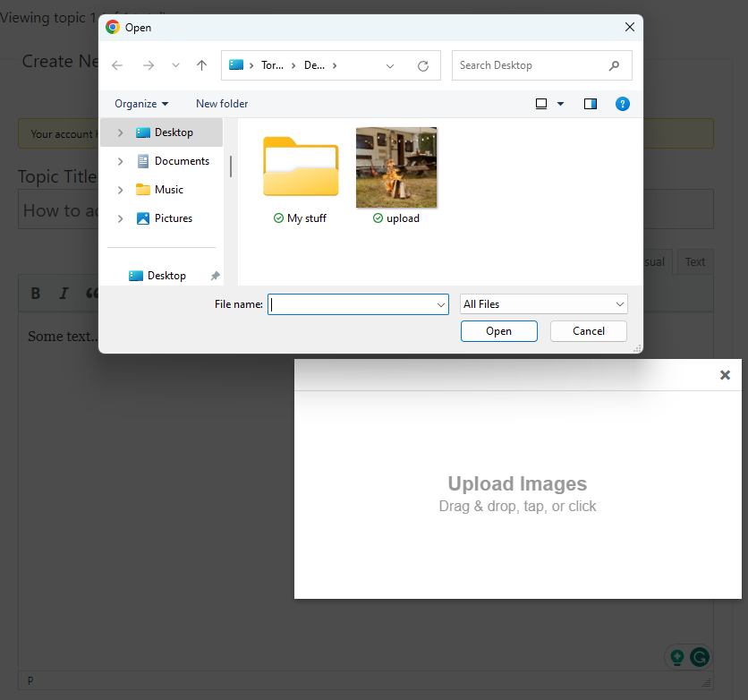The image size is (748, 700).
Task: Open the My stuff folder
Action: click(301, 168)
